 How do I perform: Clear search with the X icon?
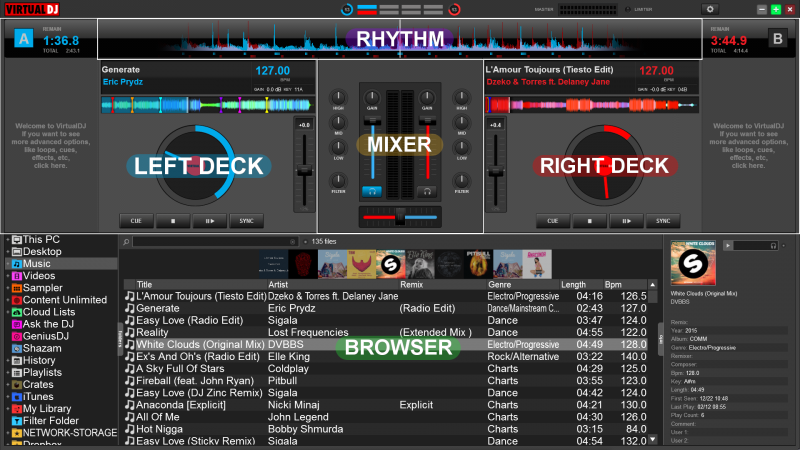pyautogui.click(x=292, y=242)
